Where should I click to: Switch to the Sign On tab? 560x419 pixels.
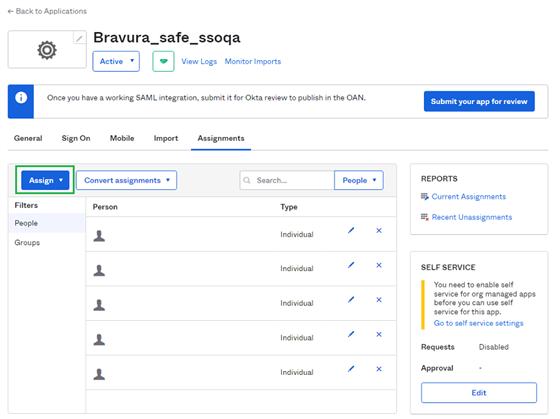(x=76, y=138)
